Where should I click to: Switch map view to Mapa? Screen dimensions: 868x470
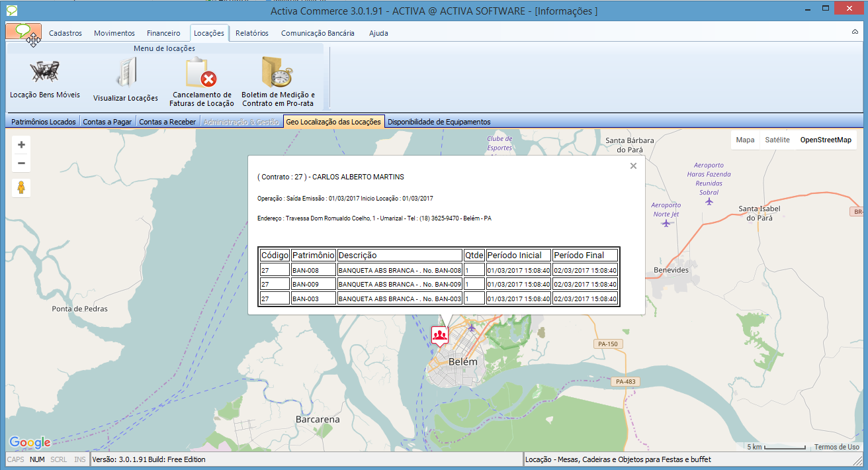coord(745,140)
